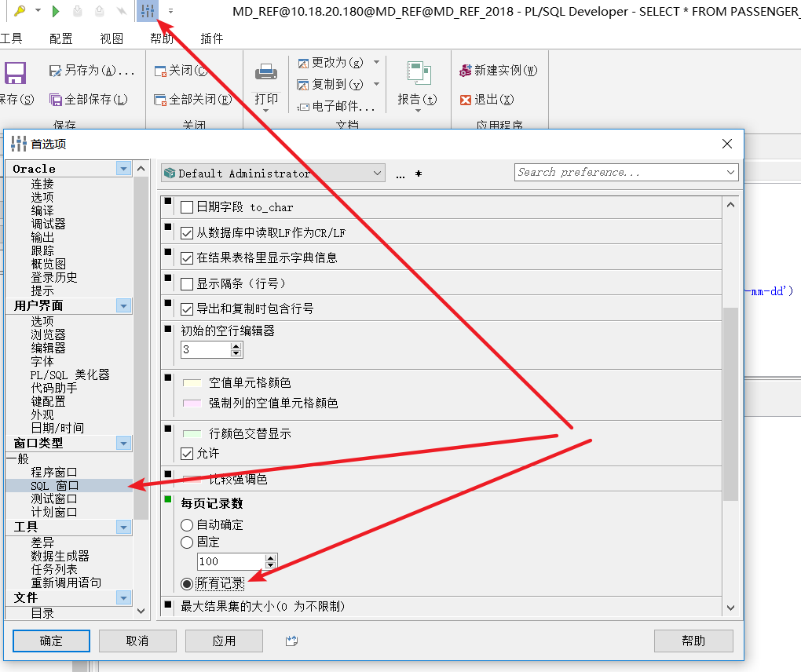Uncheck 从数据库中读取LF作为CR/LF checkbox
The image size is (801, 672).
pyautogui.click(x=187, y=233)
